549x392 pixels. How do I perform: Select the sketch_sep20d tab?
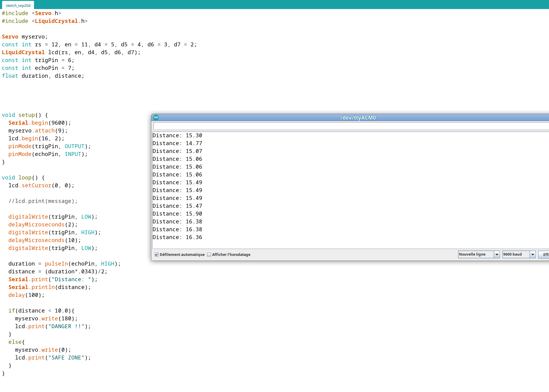pyautogui.click(x=18, y=5)
